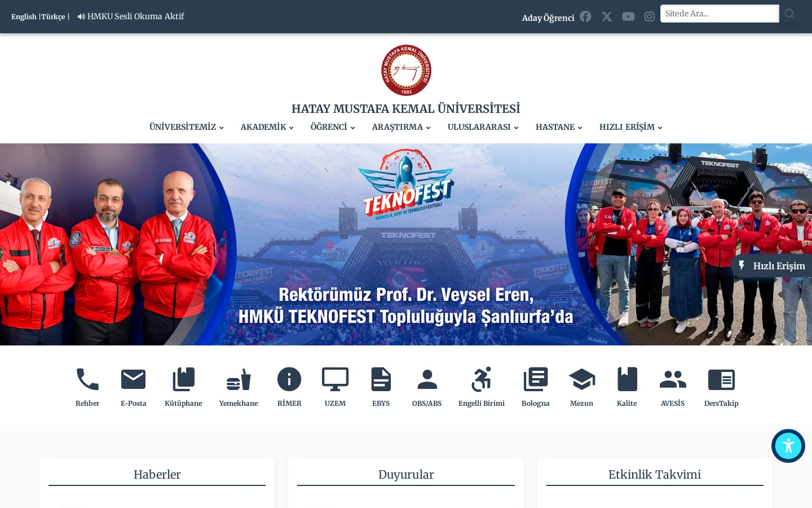Image resolution: width=812 pixels, height=508 pixels.
Task: Select the Etkinlik Takvimi section heading
Action: (x=655, y=474)
